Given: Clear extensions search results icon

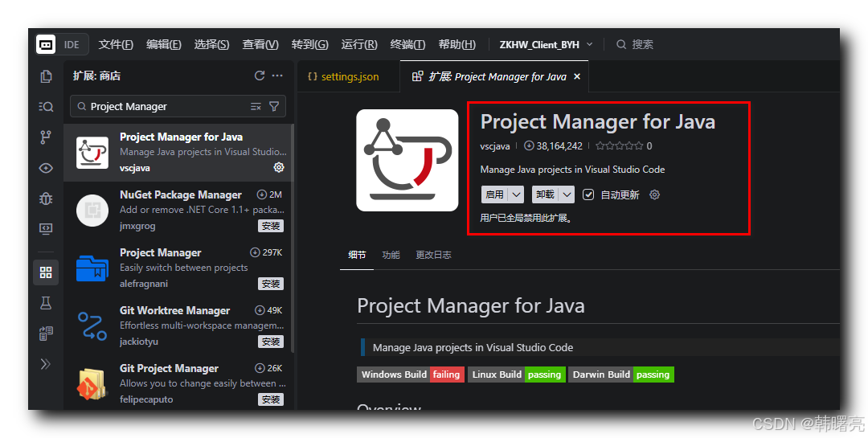Looking at the screenshot, I should point(256,106).
